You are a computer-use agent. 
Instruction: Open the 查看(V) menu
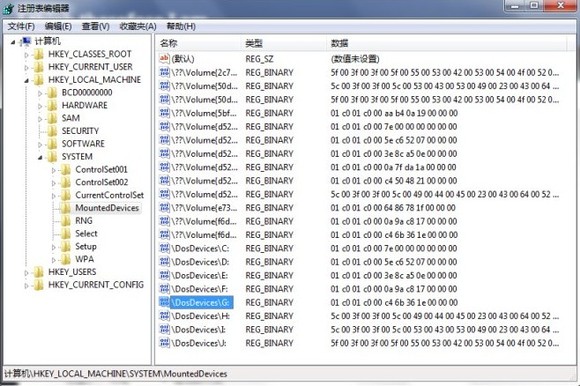click(95, 26)
